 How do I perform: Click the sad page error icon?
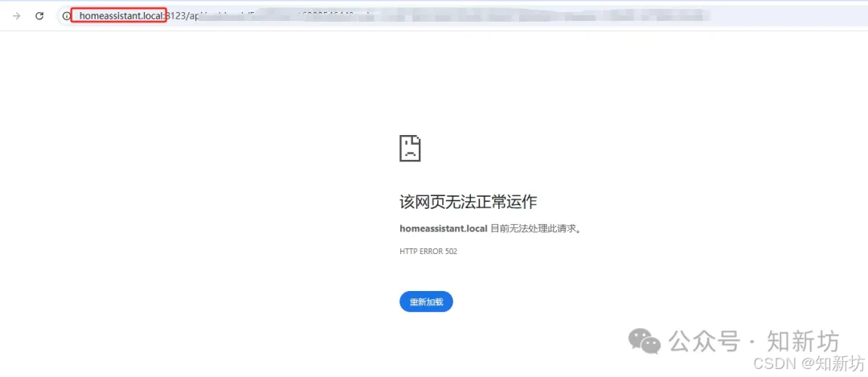pos(410,149)
